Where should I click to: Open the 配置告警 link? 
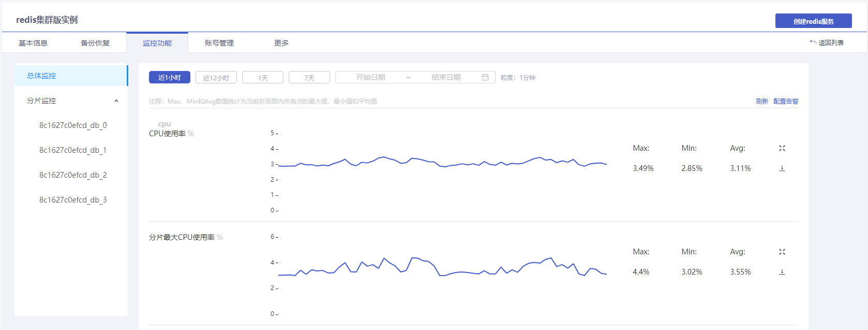pyautogui.click(x=786, y=102)
